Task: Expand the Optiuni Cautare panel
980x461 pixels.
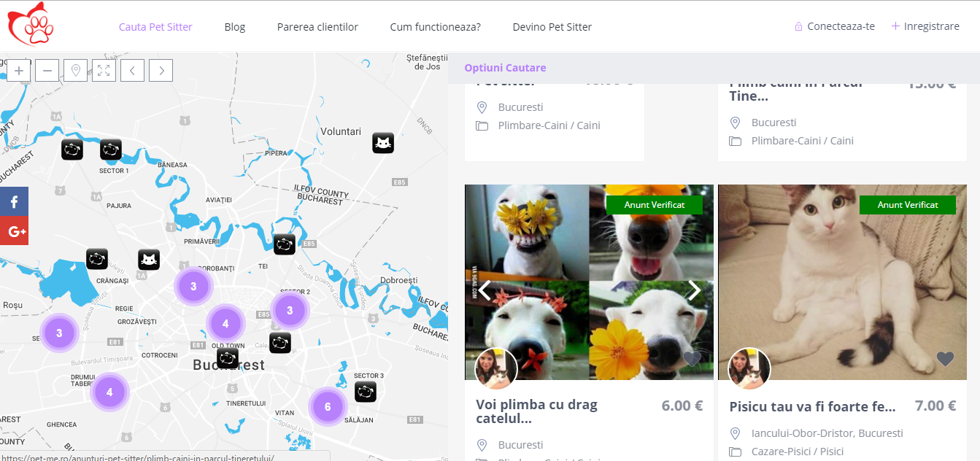Action: (x=505, y=68)
